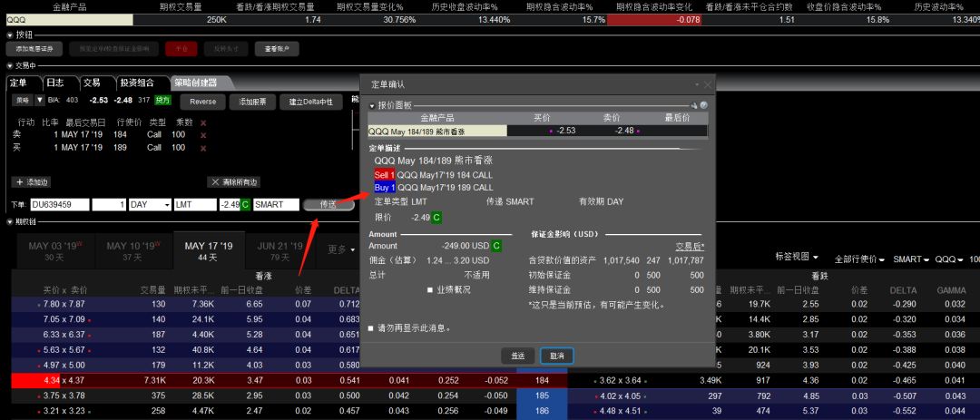This screenshot has width=980, height=420.
Task: Collapse the 期权链 section
Action: 9,222
